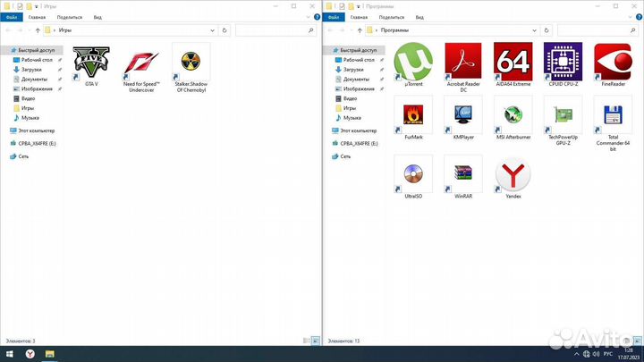Open address history dropdown in Игры window
644x362 pixels.
tap(212, 30)
